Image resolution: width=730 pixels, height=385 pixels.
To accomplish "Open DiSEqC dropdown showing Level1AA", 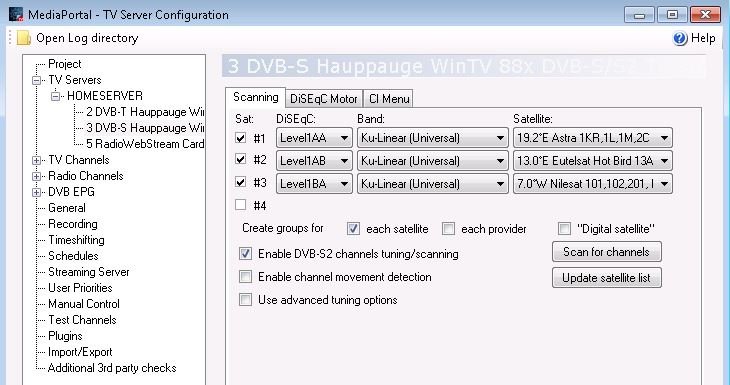I will 314,138.
